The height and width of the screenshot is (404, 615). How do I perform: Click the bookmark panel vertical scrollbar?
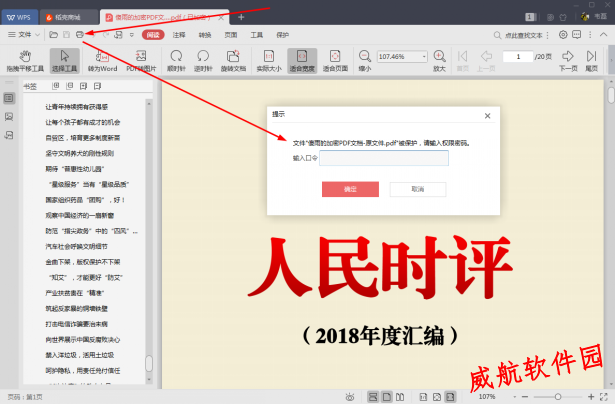(149, 241)
